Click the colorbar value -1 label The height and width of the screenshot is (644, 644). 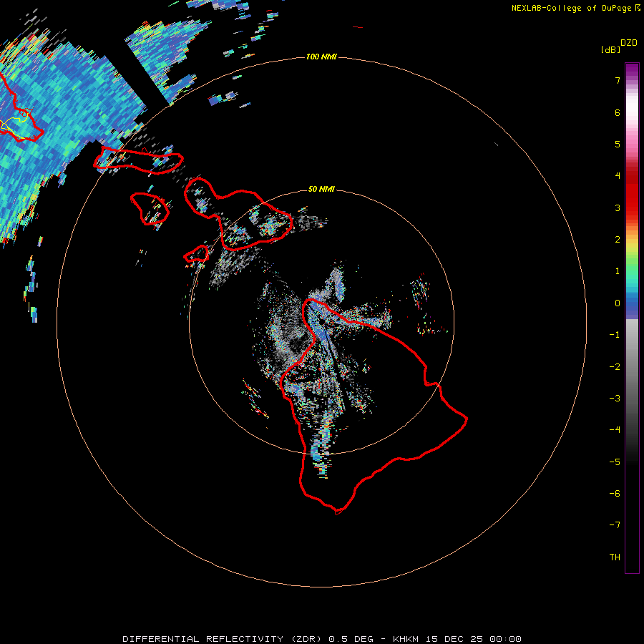[615, 335]
